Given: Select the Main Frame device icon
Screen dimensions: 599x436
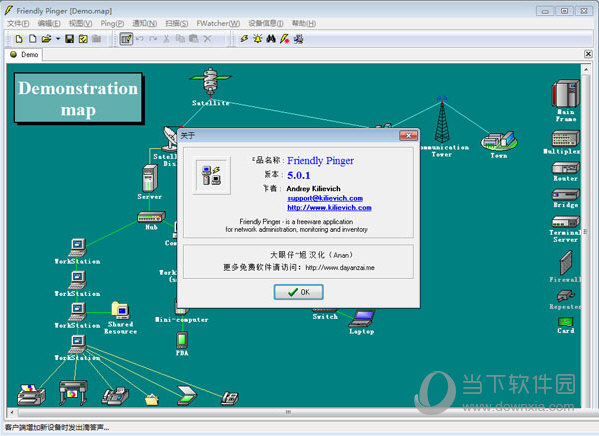Looking at the screenshot, I should tap(566, 94).
